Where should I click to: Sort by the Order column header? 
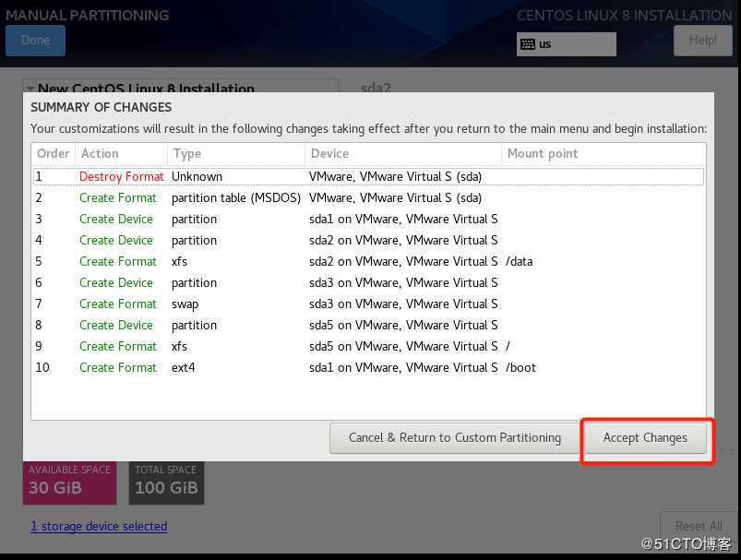(x=53, y=153)
